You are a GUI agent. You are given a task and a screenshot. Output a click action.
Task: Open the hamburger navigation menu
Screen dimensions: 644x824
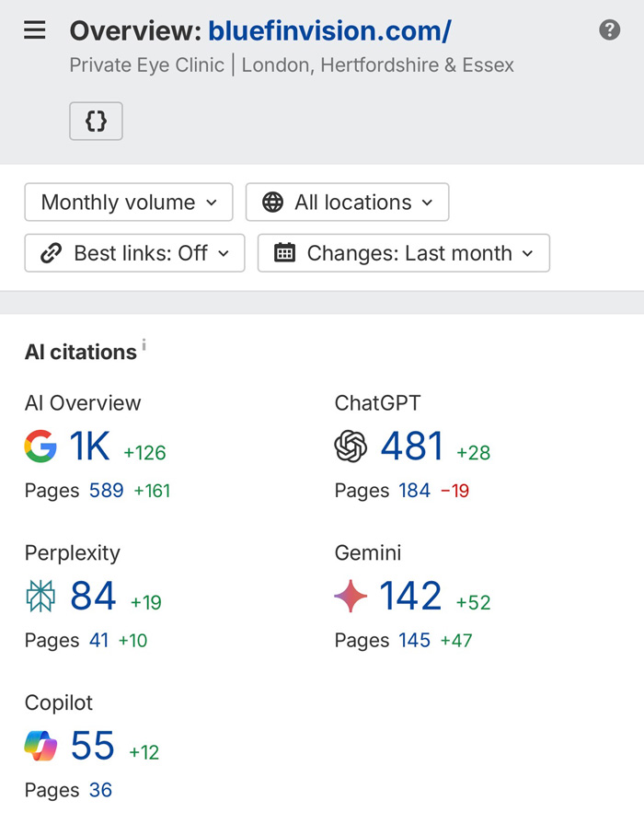pos(34,30)
